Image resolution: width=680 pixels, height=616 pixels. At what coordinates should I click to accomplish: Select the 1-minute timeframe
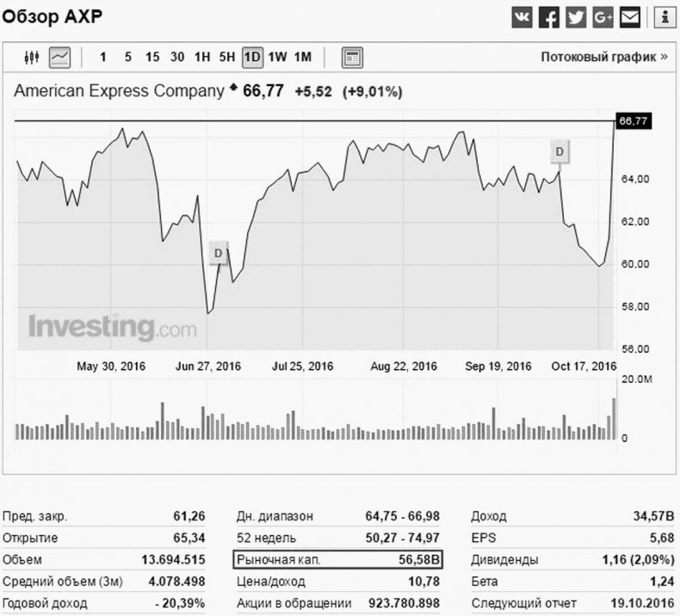(103, 58)
